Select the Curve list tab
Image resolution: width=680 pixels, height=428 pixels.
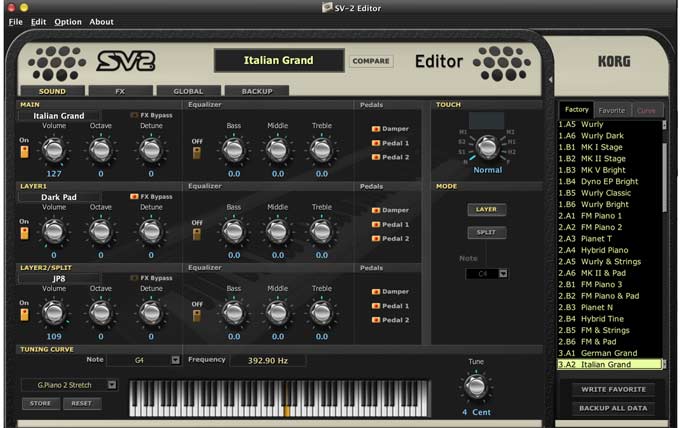pos(646,111)
